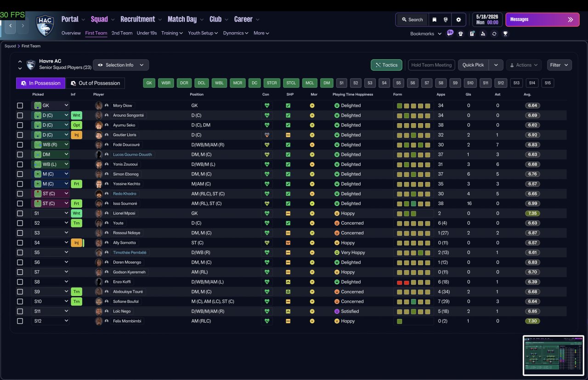Open Timothée Pembélé player link

130,253
